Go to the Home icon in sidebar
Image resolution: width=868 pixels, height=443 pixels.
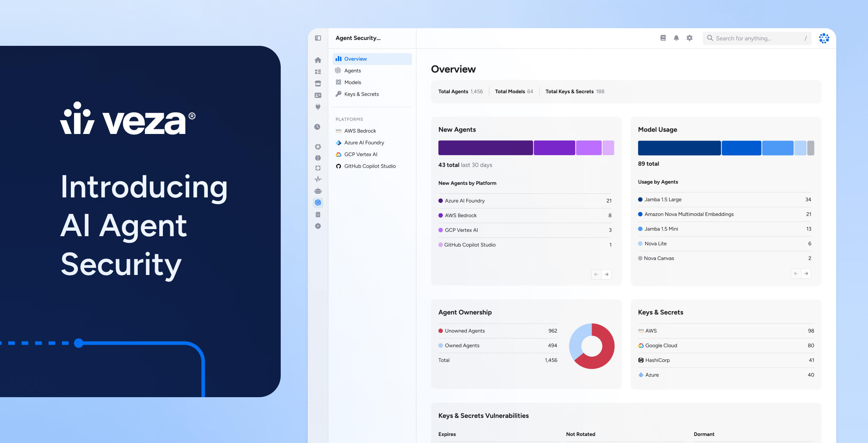[318, 60]
